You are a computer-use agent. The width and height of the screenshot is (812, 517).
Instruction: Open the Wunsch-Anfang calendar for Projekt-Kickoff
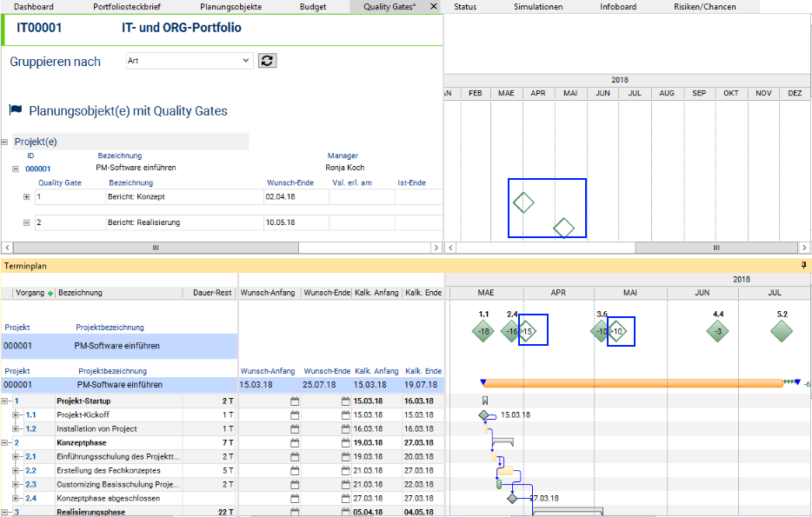[295, 415]
